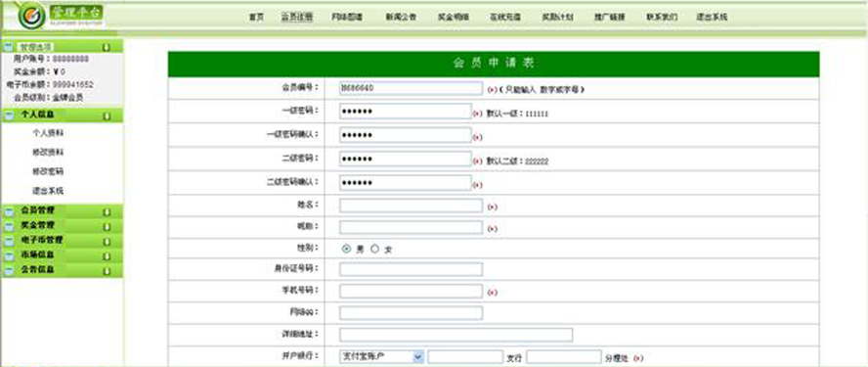Open 会员注册 in the top navigation

[x=297, y=18]
